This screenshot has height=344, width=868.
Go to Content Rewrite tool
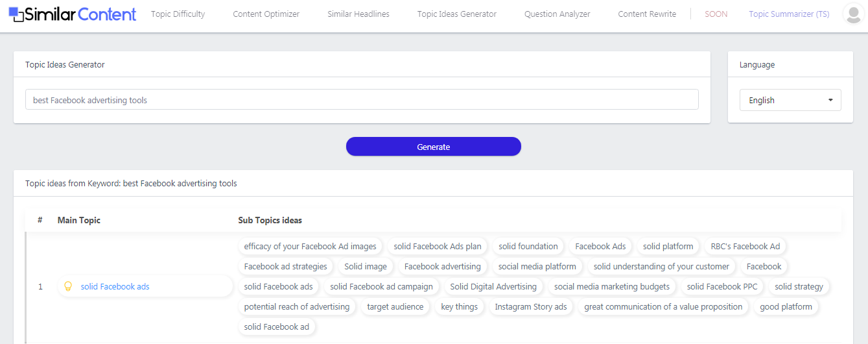[647, 14]
